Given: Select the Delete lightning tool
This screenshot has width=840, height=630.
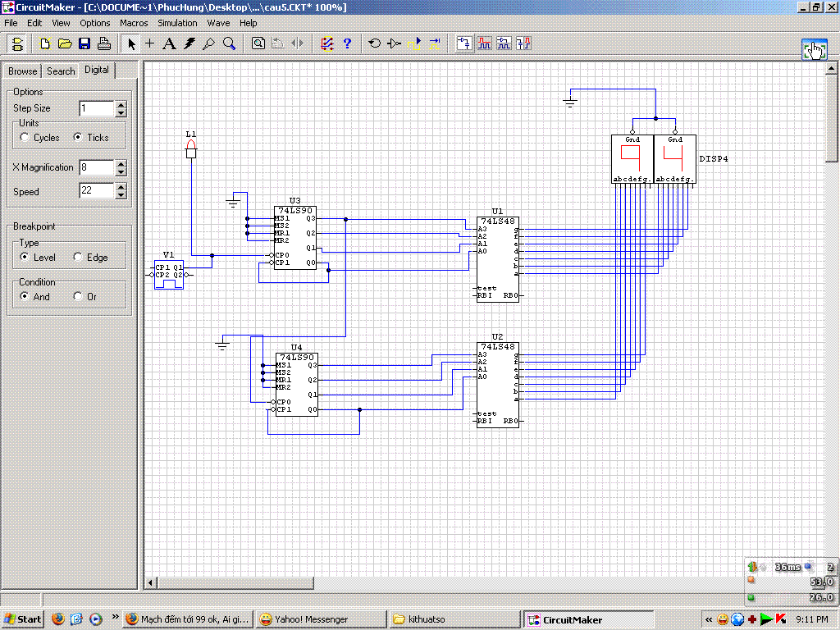Looking at the screenshot, I should click(189, 43).
